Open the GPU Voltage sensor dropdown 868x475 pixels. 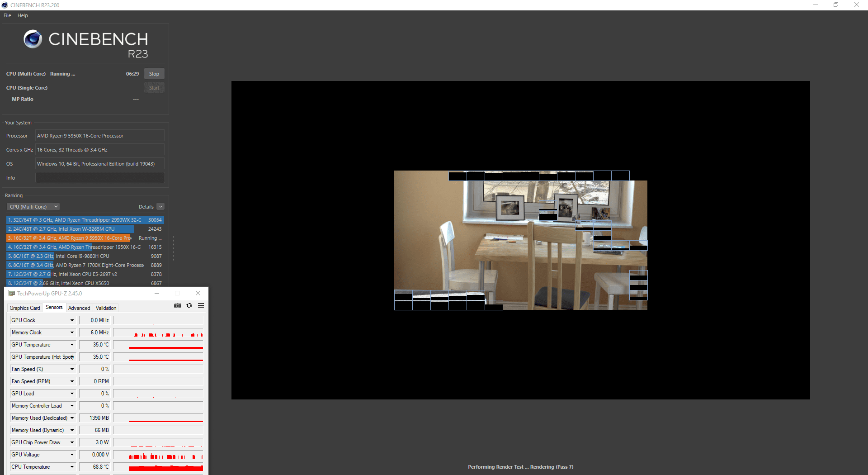click(72, 455)
